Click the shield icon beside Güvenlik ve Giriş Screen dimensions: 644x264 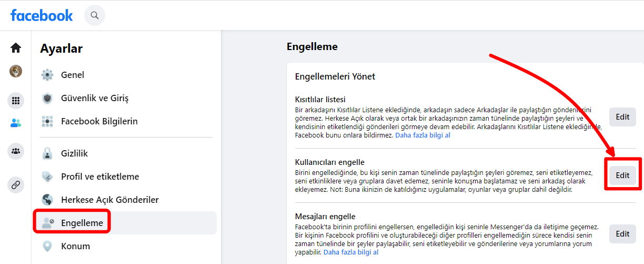click(x=47, y=98)
